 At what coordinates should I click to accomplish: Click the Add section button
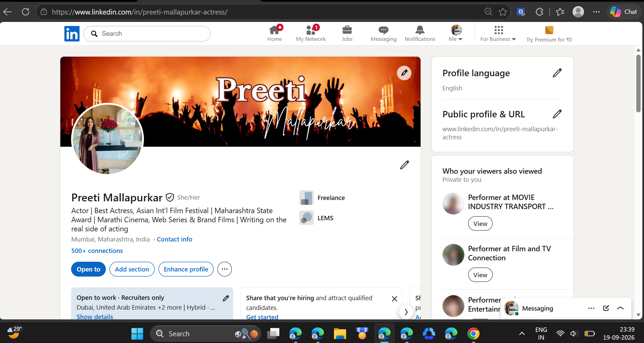point(132,269)
